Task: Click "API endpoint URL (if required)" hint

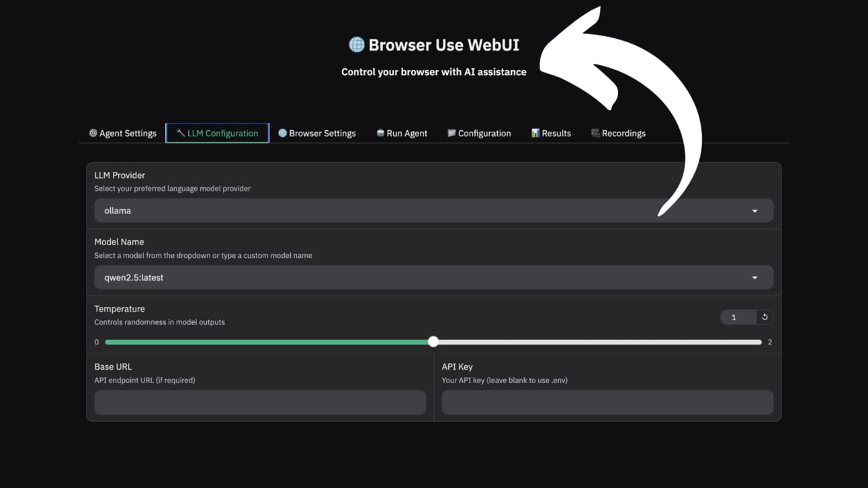Action: point(145,380)
